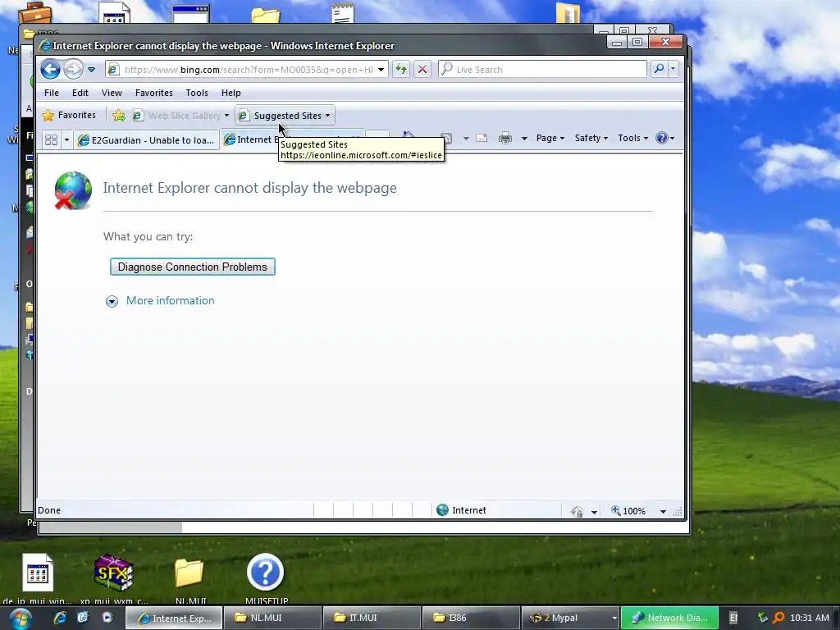Click the 10:31 AM clock
Screen dimensions: 840x630
(810, 619)
